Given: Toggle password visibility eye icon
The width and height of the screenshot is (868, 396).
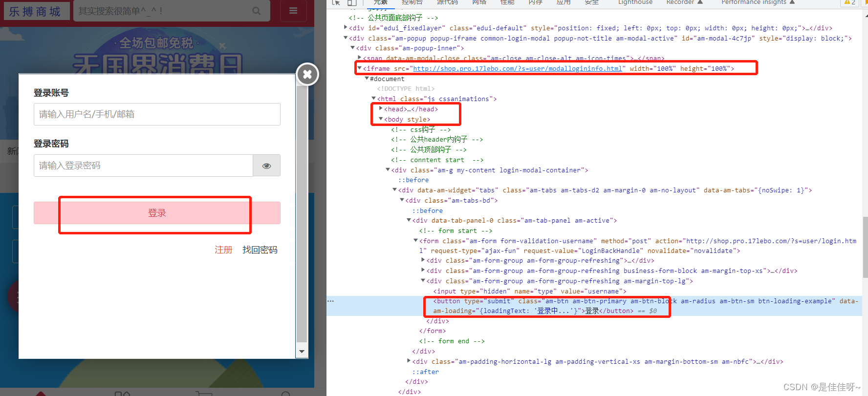Looking at the screenshot, I should [266, 166].
